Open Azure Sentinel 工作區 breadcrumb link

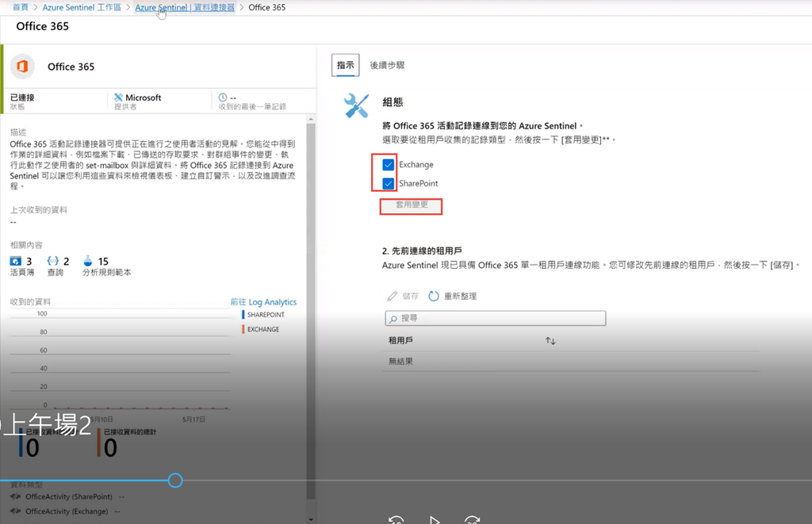[x=82, y=7]
